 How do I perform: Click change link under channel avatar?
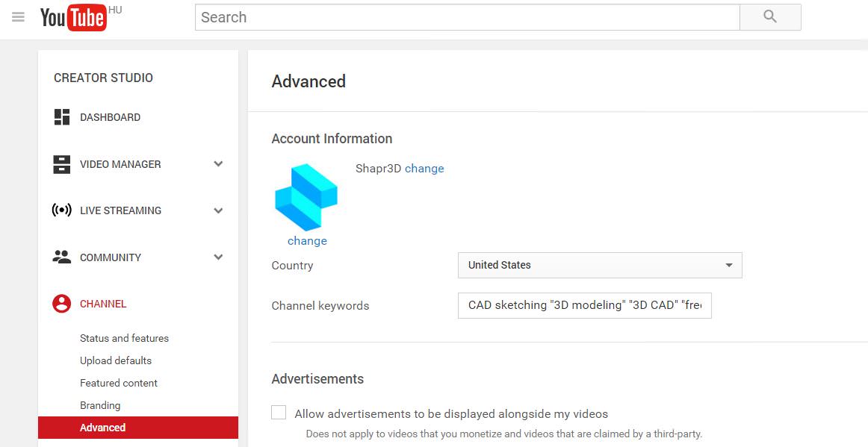[307, 241]
